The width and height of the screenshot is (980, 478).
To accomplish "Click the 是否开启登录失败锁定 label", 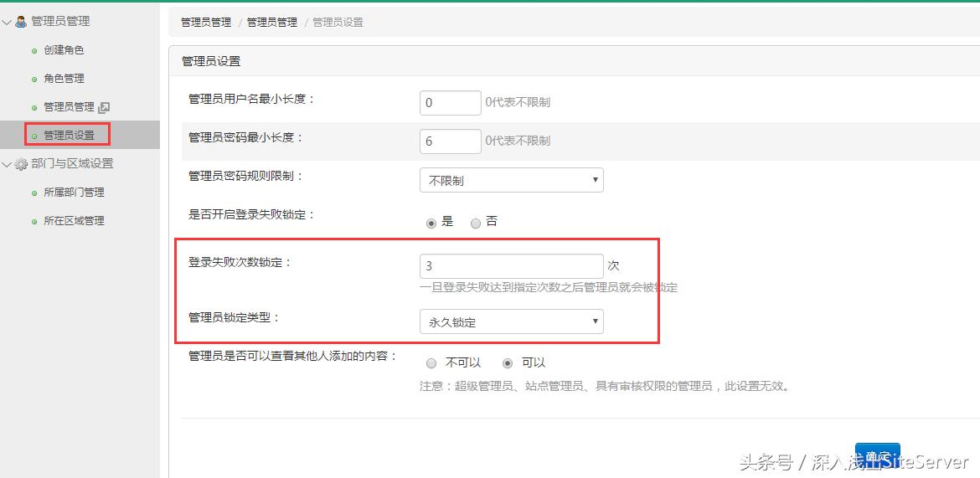I will point(251,214).
